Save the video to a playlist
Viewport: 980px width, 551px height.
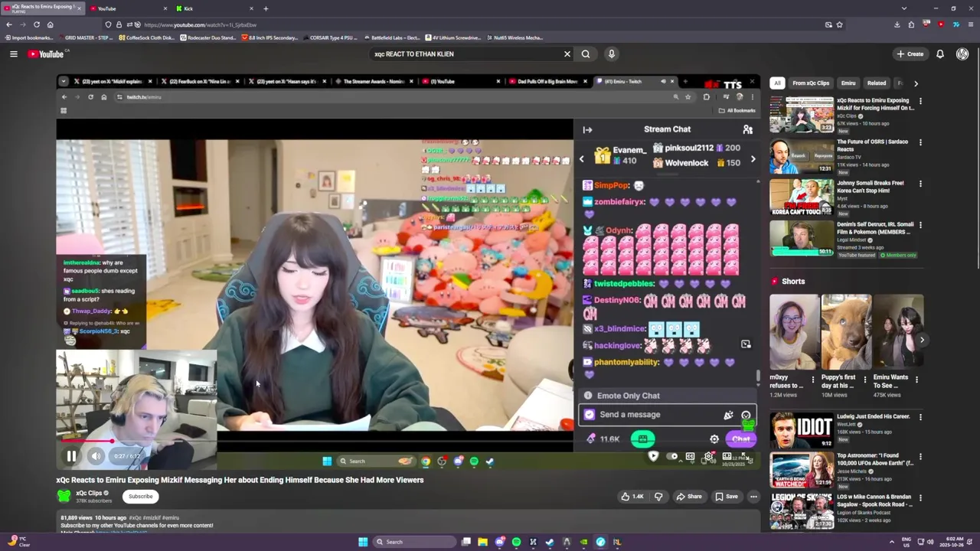[727, 497]
